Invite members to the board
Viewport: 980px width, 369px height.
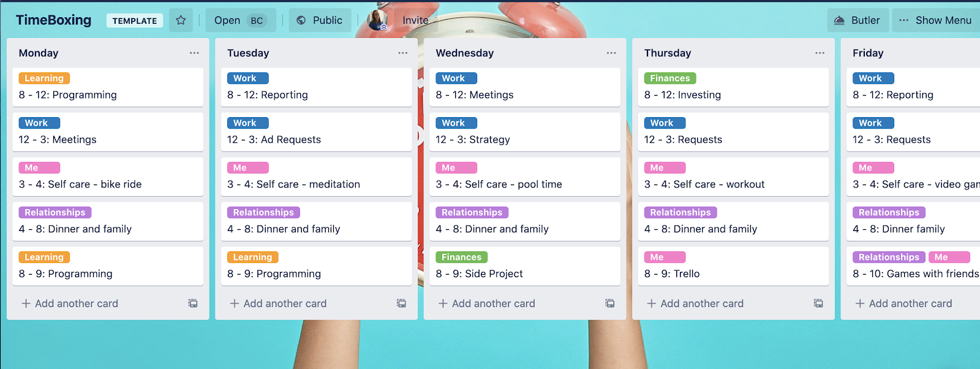pos(415,20)
